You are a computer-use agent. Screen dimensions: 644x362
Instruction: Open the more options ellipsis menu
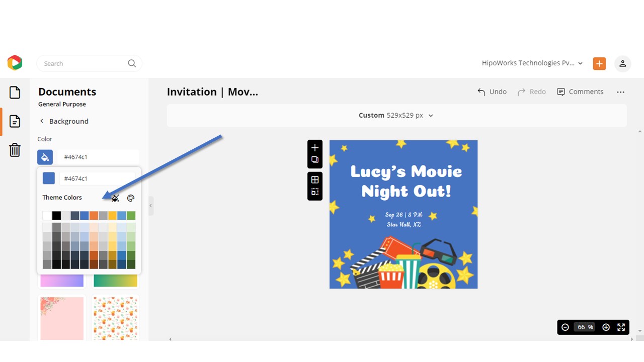pos(620,92)
